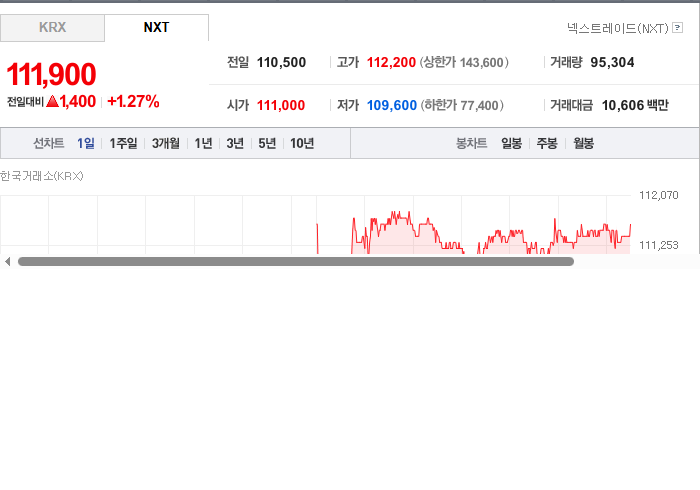The width and height of the screenshot is (700, 490).
Task: Select the 1일 line chart period
Action: (x=86, y=143)
